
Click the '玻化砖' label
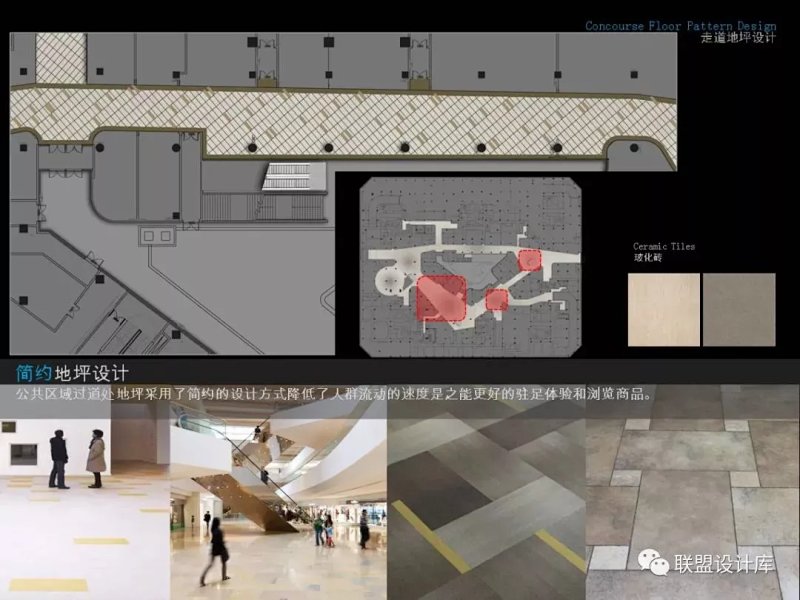[647, 258]
